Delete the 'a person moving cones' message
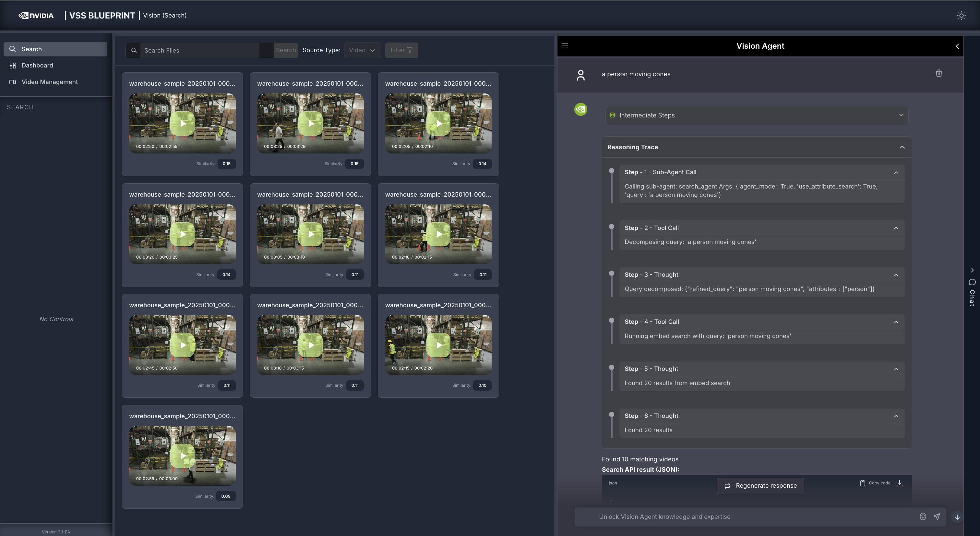 938,73
